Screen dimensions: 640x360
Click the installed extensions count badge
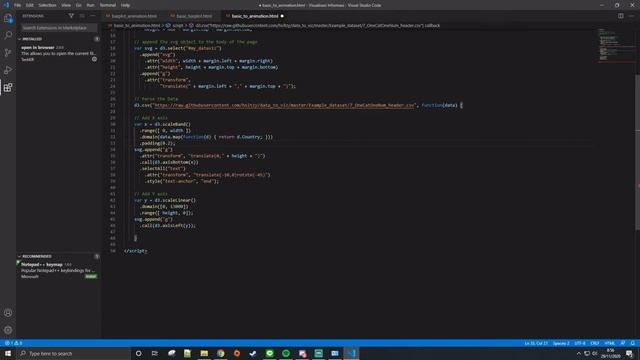[97, 39]
